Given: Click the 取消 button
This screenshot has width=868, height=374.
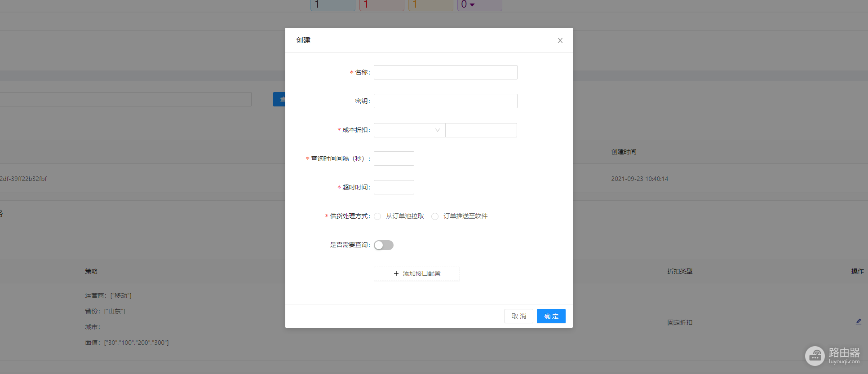Looking at the screenshot, I should point(518,316).
